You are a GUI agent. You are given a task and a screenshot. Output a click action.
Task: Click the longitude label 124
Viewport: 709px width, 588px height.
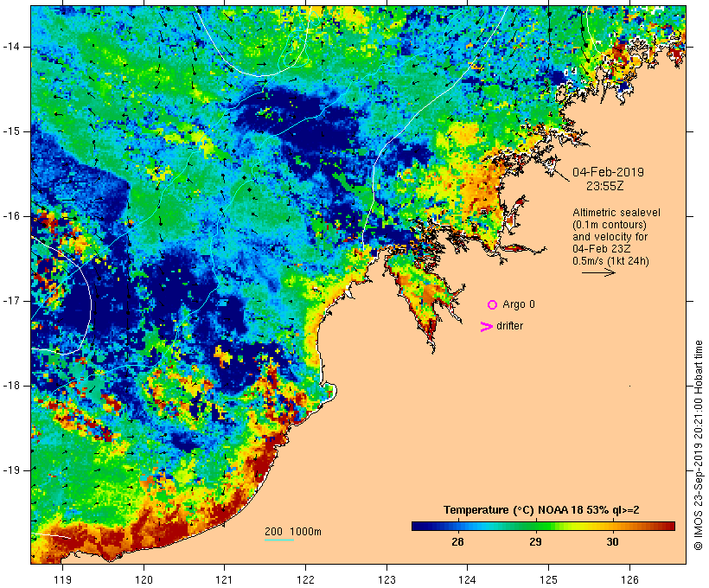pos(467,579)
